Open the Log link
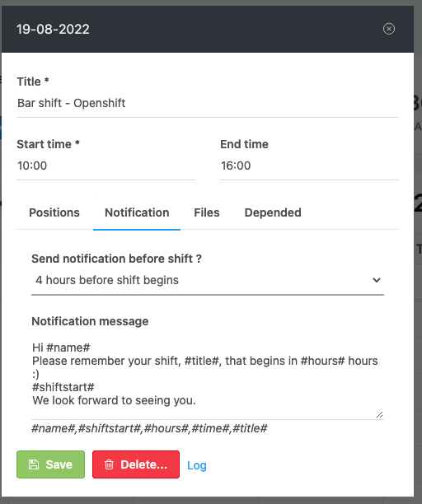 coord(197,465)
